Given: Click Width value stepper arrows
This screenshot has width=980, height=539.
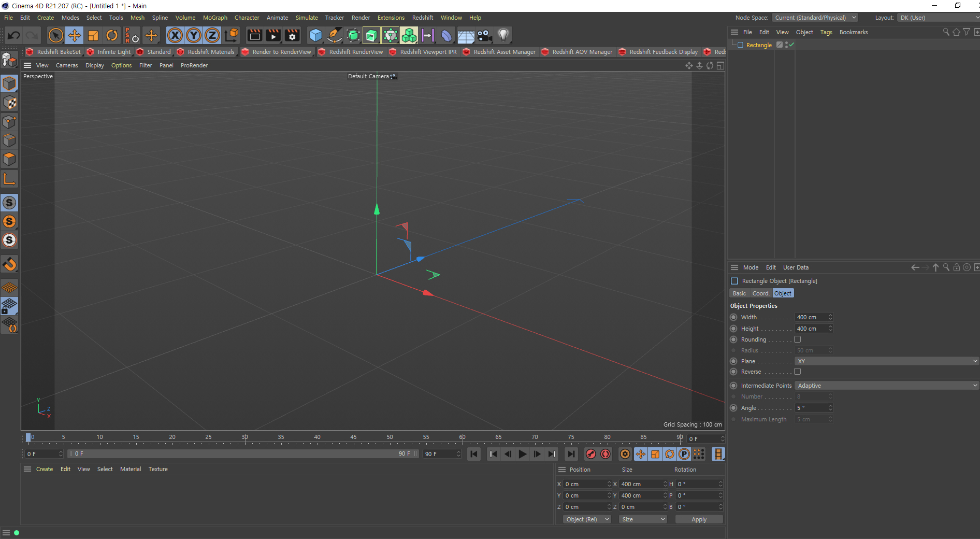Looking at the screenshot, I should (x=830, y=317).
